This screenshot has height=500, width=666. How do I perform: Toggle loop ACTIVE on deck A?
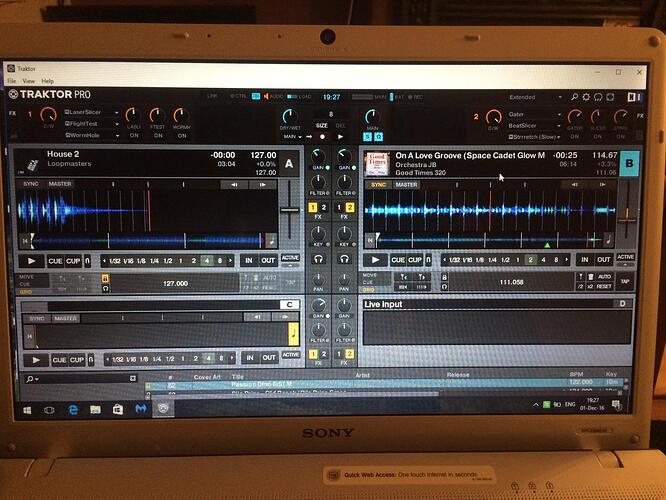click(x=291, y=258)
